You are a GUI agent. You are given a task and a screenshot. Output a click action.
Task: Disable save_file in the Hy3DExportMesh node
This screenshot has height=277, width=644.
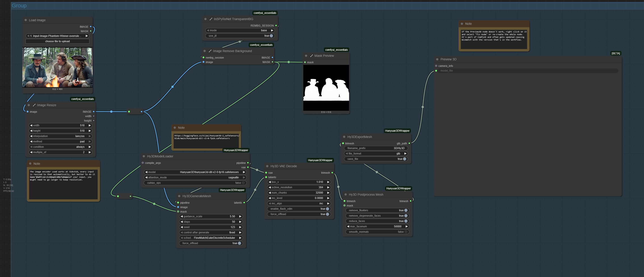click(x=405, y=159)
